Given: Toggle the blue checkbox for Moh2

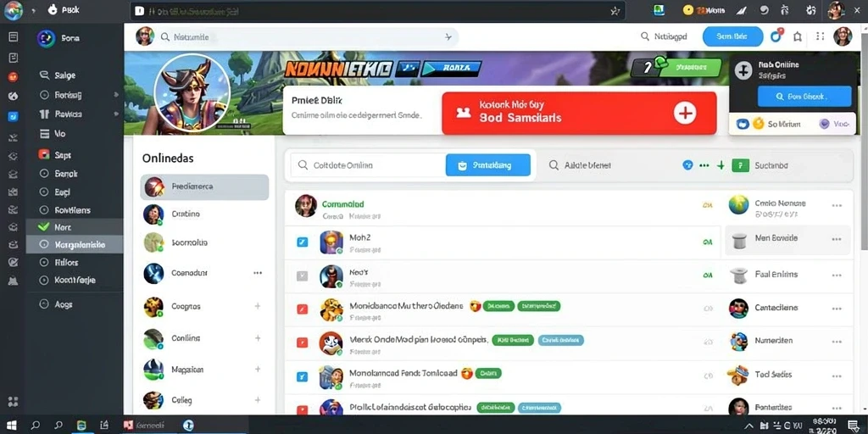Looking at the screenshot, I should [x=303, y=242].
